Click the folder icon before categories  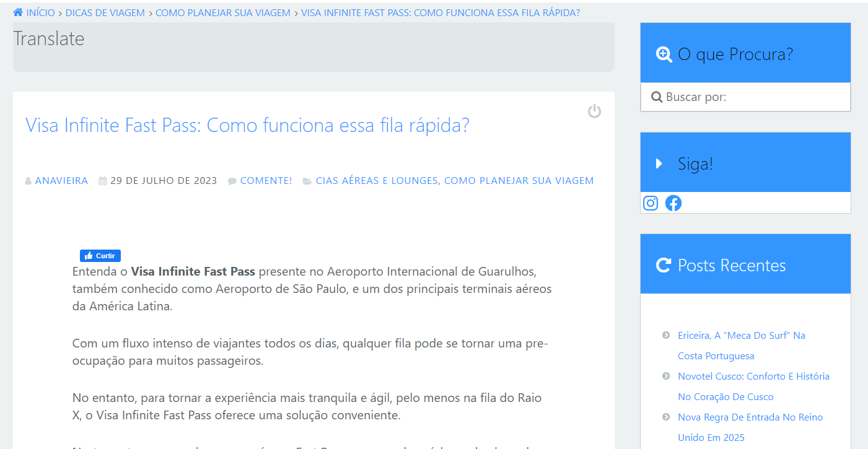(x=307, y=181)
